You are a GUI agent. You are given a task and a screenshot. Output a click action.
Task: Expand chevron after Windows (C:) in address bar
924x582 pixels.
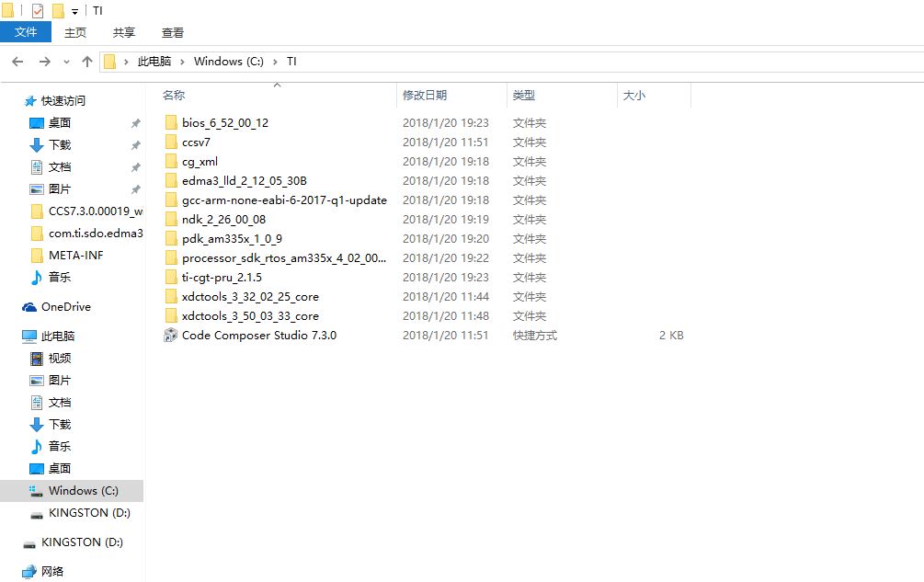275,62
